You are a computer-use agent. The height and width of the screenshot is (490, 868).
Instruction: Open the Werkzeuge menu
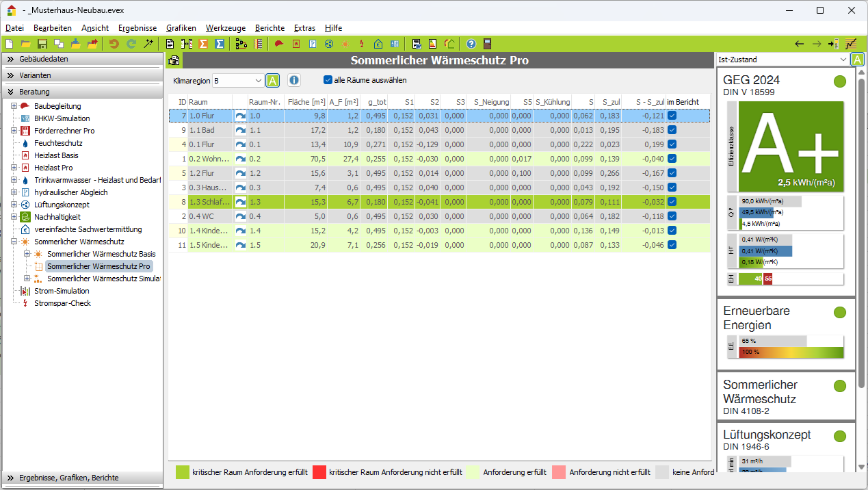[226, 28]
